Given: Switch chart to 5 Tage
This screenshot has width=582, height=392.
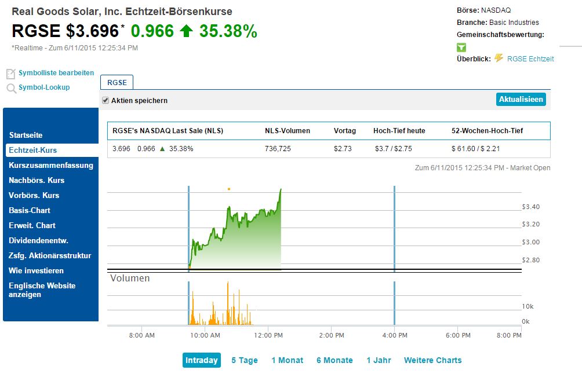Looking at the screenshot, I should click(244, 360).
